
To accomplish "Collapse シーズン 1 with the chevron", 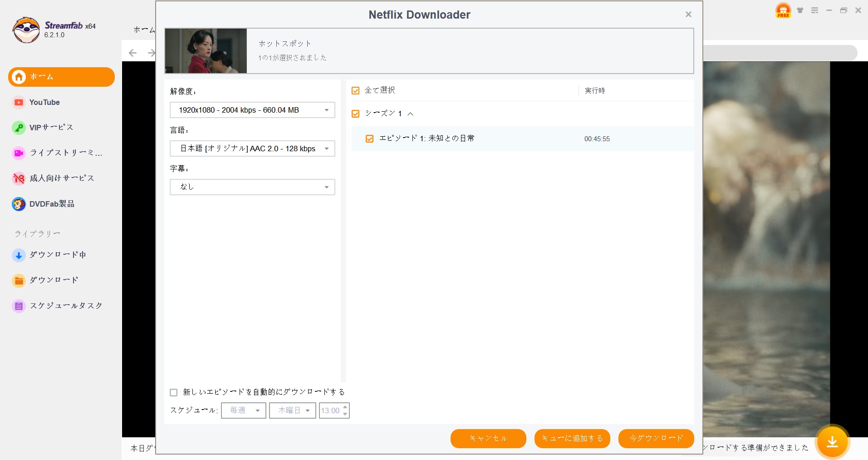I will [x=410, y=114].
